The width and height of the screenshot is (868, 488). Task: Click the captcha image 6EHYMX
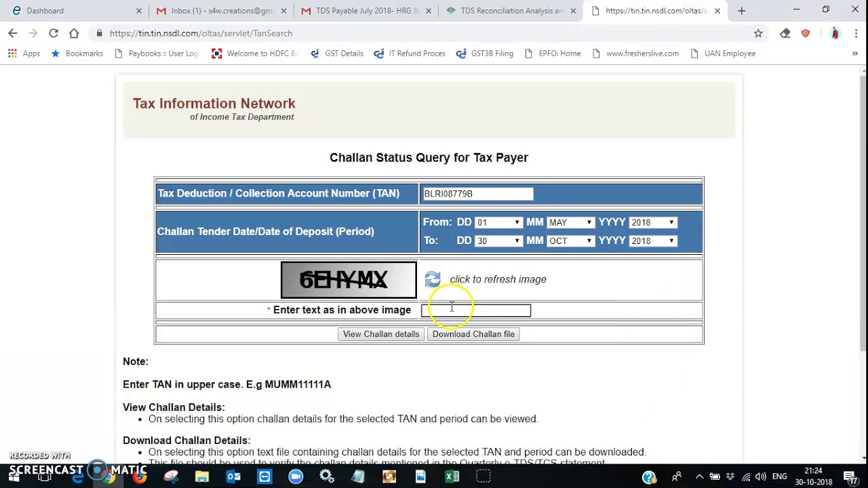[349, 280]
